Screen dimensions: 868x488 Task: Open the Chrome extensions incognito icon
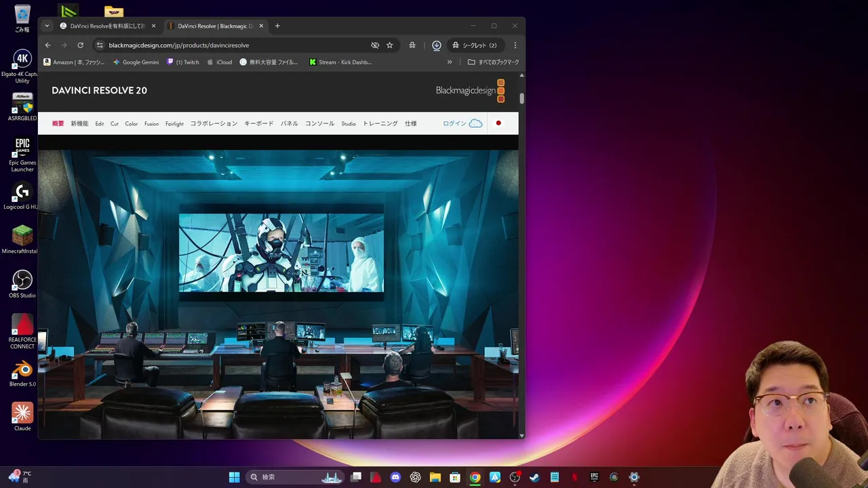[x=412, y=45]
